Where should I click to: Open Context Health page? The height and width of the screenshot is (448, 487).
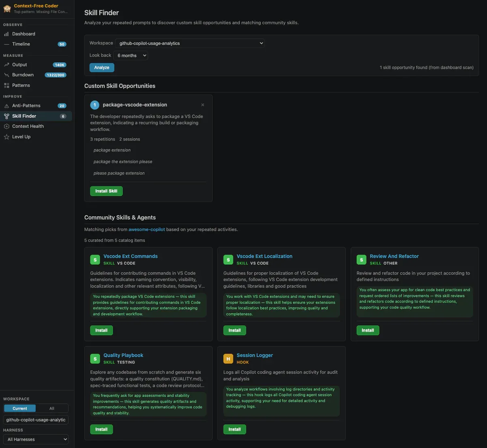(37, 126)
